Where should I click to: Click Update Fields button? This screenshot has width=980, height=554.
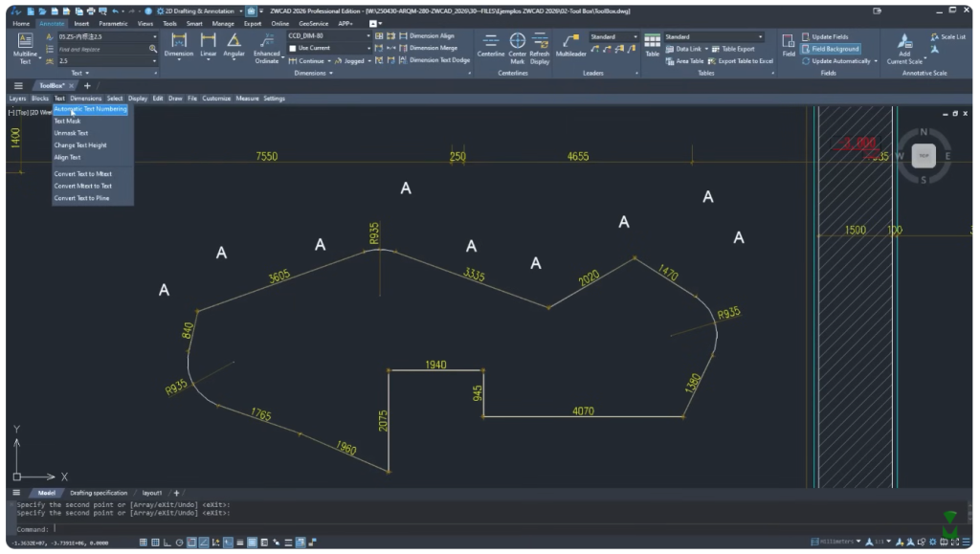click(x=824, y=37)
